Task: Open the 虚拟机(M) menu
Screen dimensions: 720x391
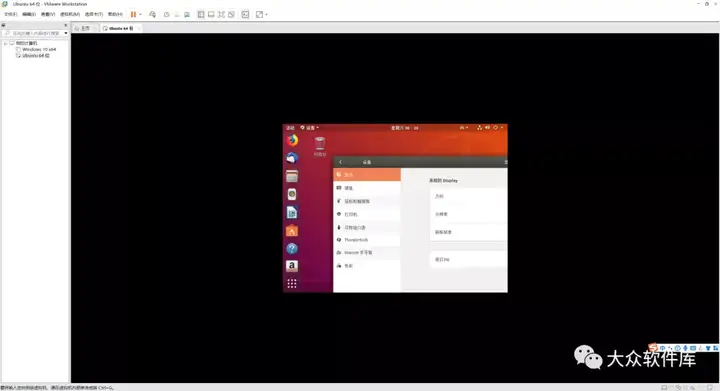Action: [x=70, y=14]
